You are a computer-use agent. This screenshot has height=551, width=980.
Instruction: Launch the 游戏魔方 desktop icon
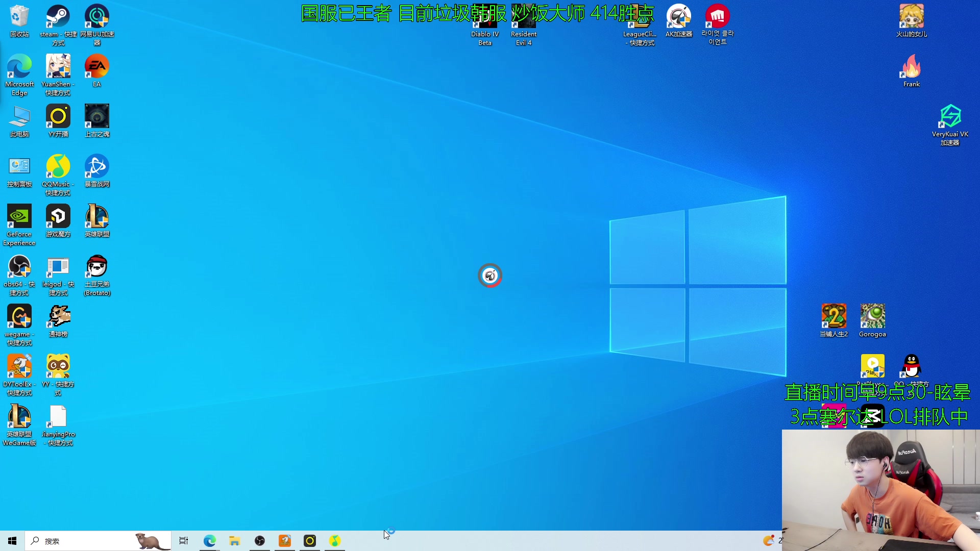58,221
